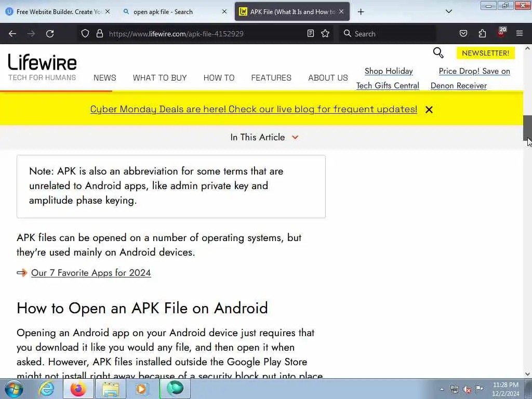Open the Cyber Monday Deals live blog link
The height and width of the screenshot is (399, 532).
254,109
